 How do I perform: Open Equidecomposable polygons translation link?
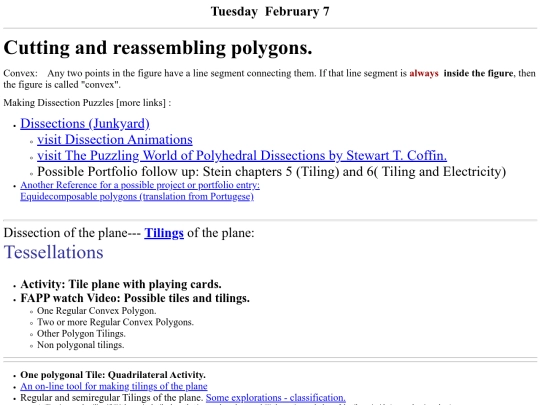coord(137,196)
